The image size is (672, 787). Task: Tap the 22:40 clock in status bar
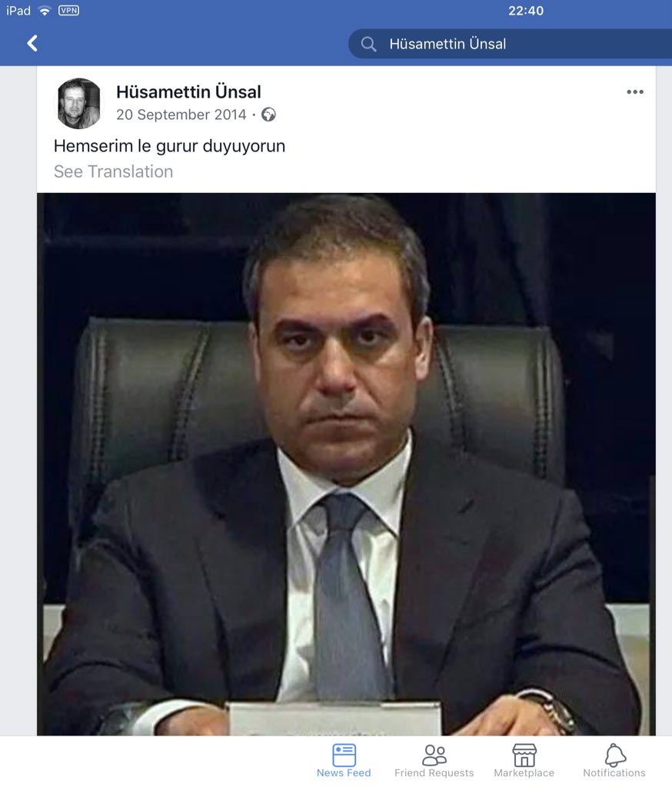pyautogui.click(x=526, y=11)
